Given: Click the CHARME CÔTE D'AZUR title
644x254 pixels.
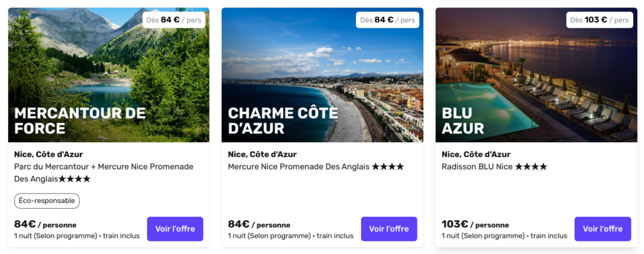Looking at the screenshot, I should tap(282, 121).
